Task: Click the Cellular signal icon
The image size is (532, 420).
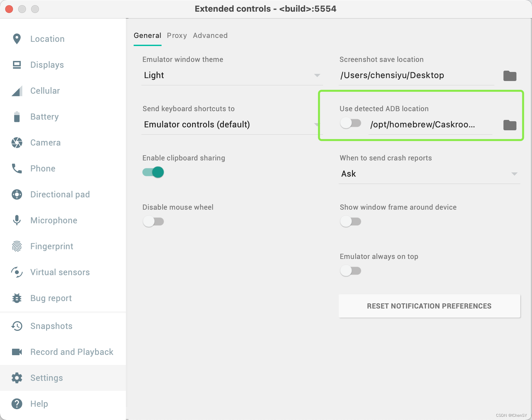Action: pos(17,91)
